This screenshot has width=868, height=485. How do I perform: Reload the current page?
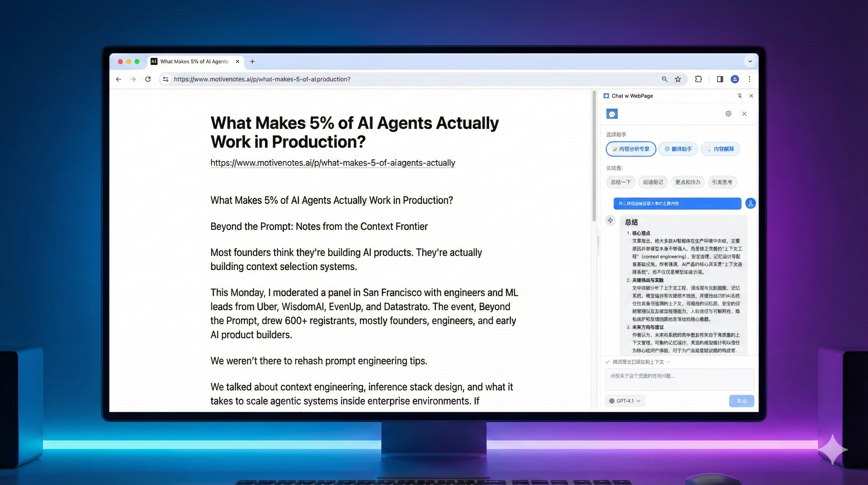(148, 79)
